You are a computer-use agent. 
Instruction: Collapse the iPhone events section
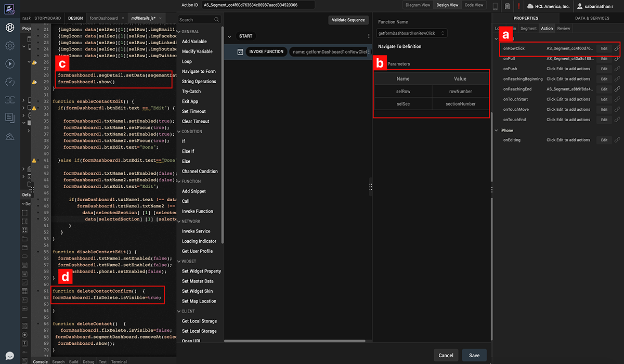point(496,131)
